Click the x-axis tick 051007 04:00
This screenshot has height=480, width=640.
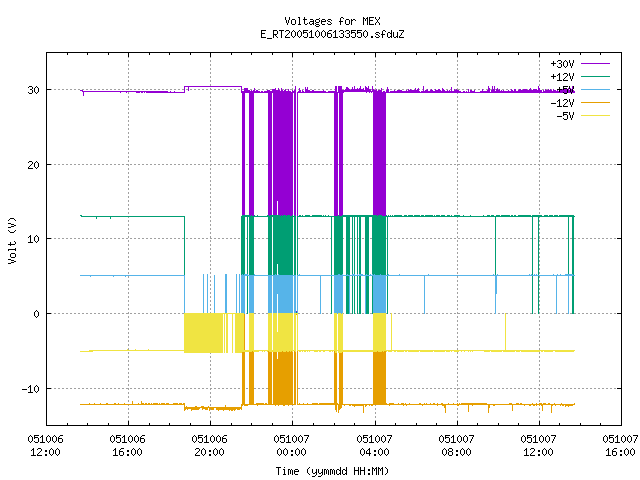[375, 446]
